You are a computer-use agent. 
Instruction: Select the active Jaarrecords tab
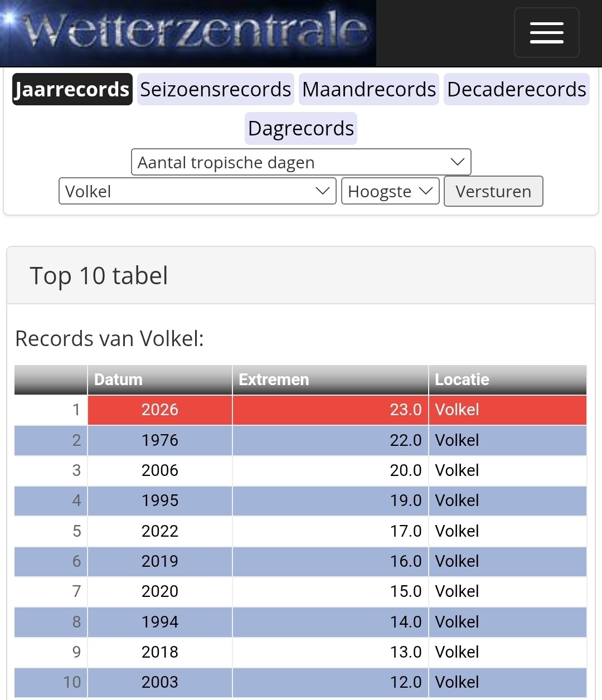coord(72,89)
